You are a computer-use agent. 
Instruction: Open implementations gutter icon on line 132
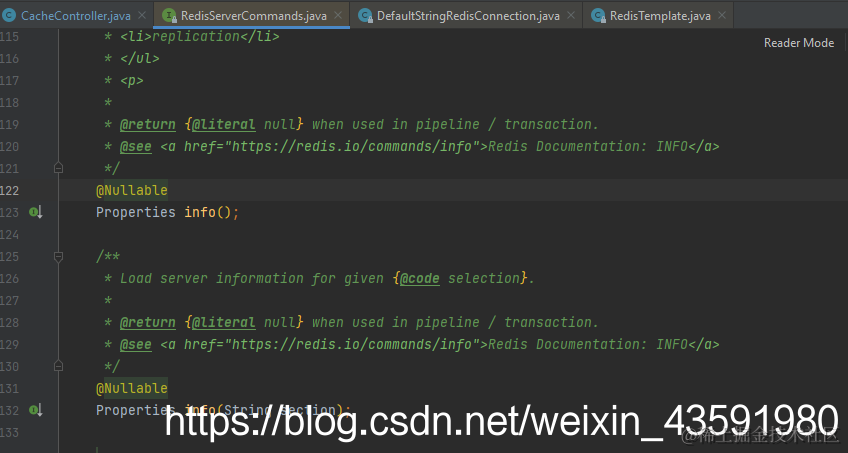click(36, 410)
